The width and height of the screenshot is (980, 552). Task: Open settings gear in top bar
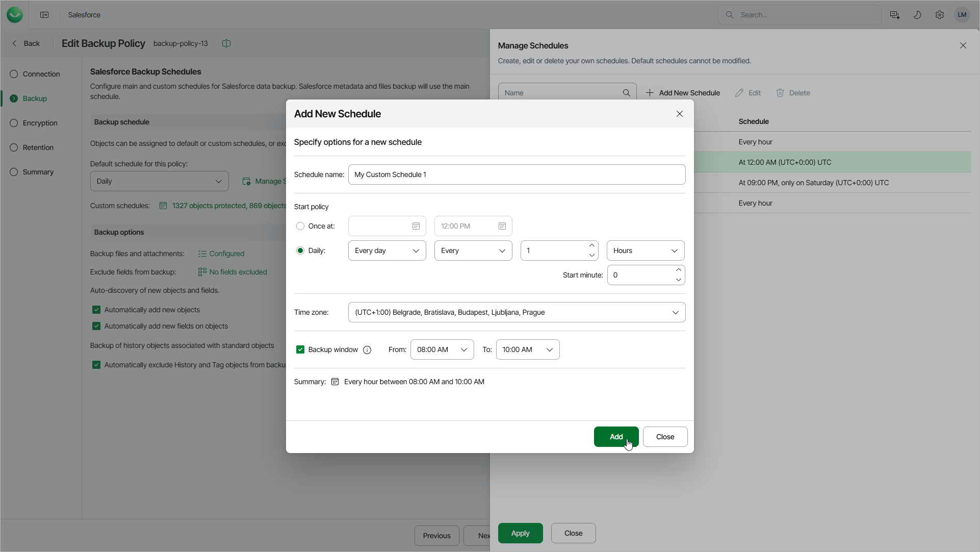[x=940, y=15]
